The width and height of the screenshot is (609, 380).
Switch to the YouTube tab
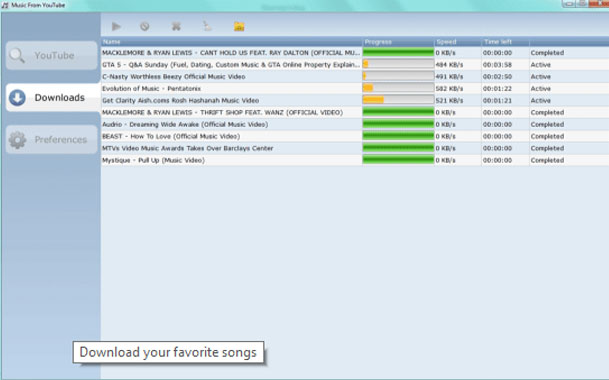52,56
